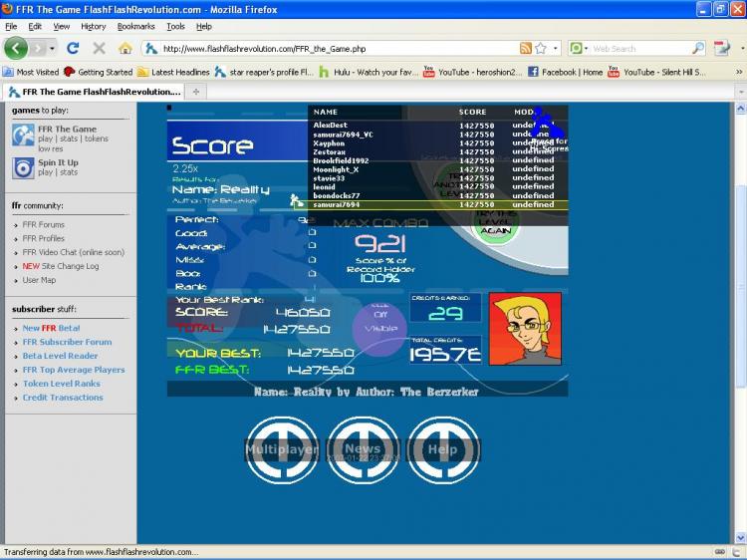Click the Home icon in the toolbar
This screenshot has height=560, width=747.
[125, 48]
